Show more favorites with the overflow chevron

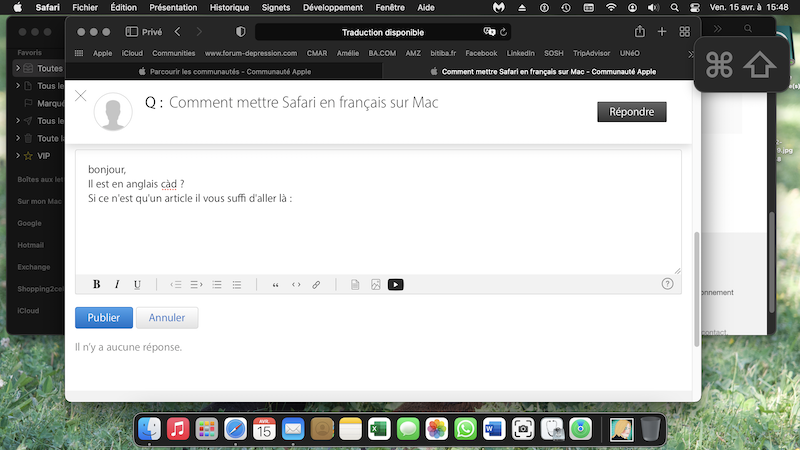[x=691, y=53]
